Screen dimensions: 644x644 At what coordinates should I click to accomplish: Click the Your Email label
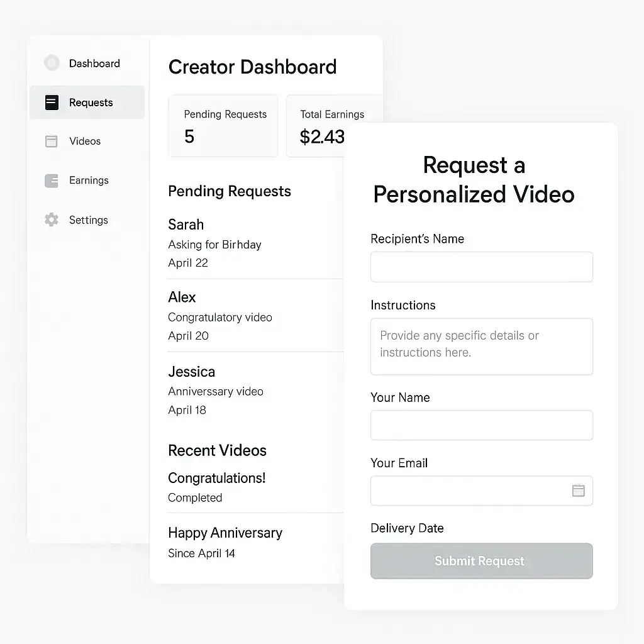[x=399, y=464]
